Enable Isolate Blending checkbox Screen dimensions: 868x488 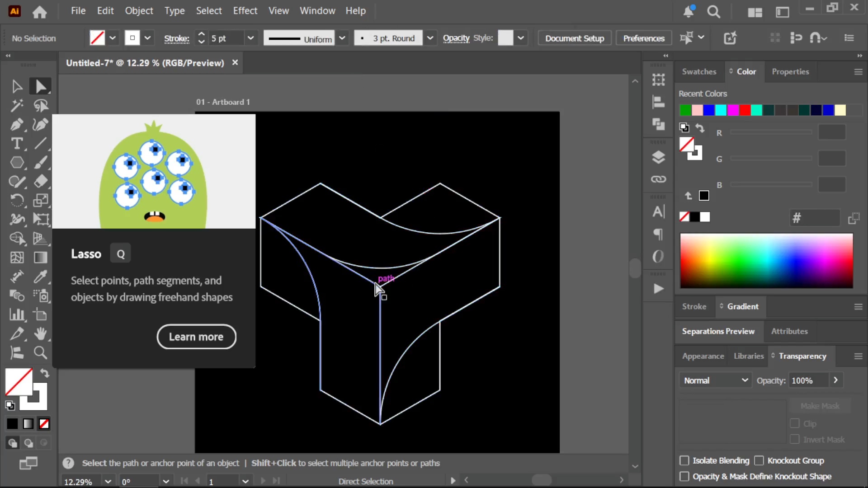(684, 460)
